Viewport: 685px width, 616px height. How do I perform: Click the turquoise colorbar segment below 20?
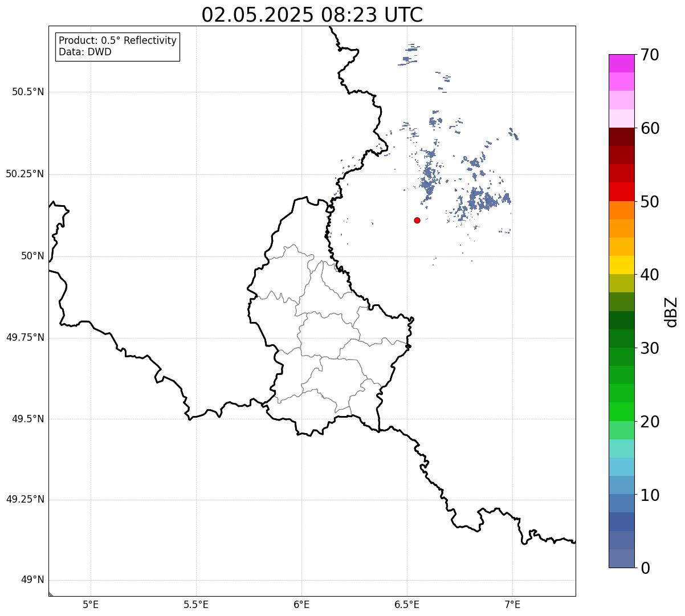pyautogui.click(x=621, y=448)
